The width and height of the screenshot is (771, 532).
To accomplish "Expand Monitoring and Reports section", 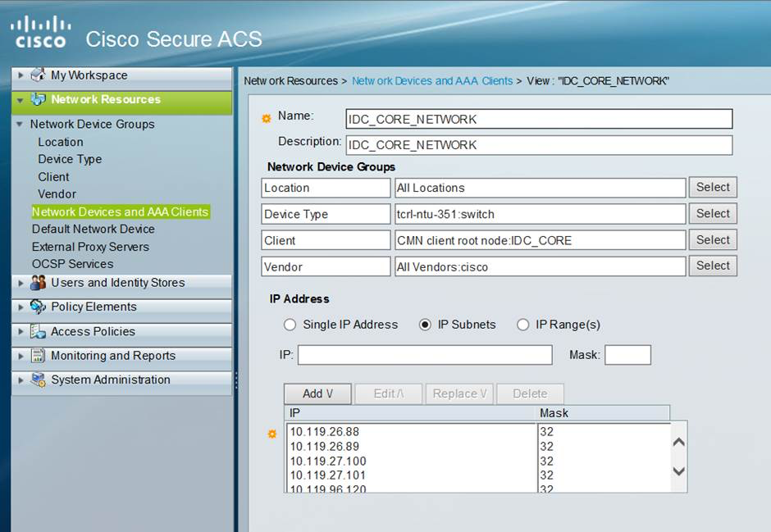I will pos(21,356).
